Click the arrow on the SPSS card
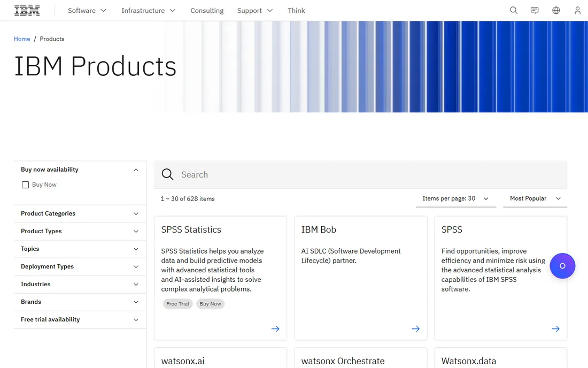Image resolution: width=588 pixels, height=368 pixels. [555, 328]
